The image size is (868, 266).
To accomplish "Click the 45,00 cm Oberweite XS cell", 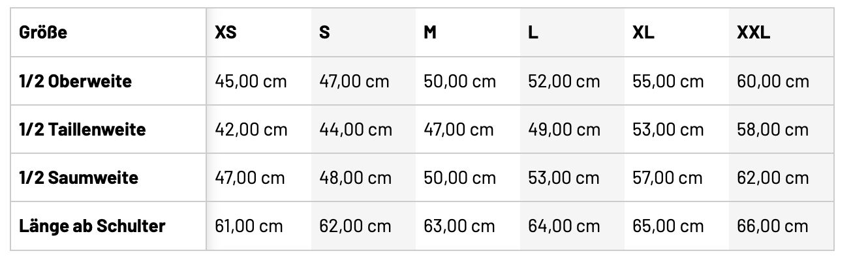I will pyautogui.click(x=251, y=81).
